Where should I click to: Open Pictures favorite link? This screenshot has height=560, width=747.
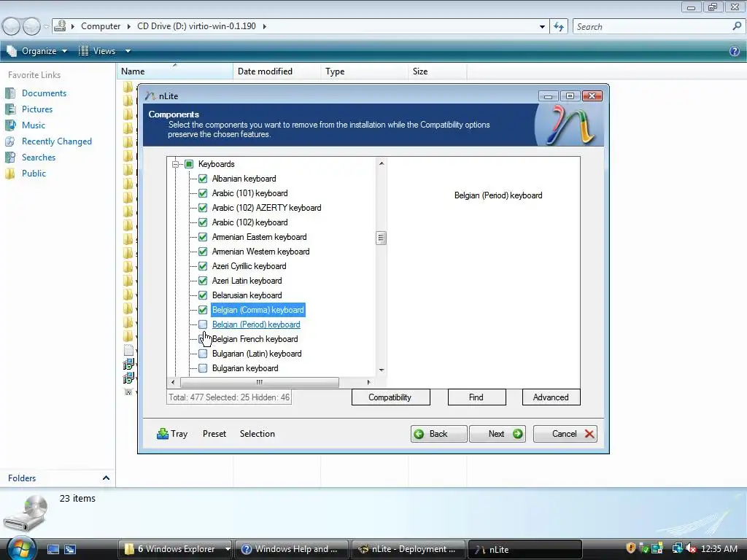point(37,109)
